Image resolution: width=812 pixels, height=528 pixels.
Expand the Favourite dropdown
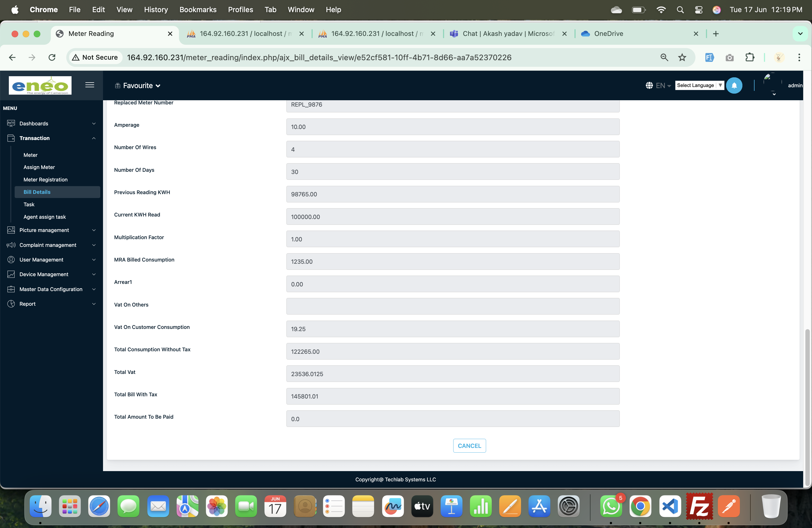[x=138, y=86]
